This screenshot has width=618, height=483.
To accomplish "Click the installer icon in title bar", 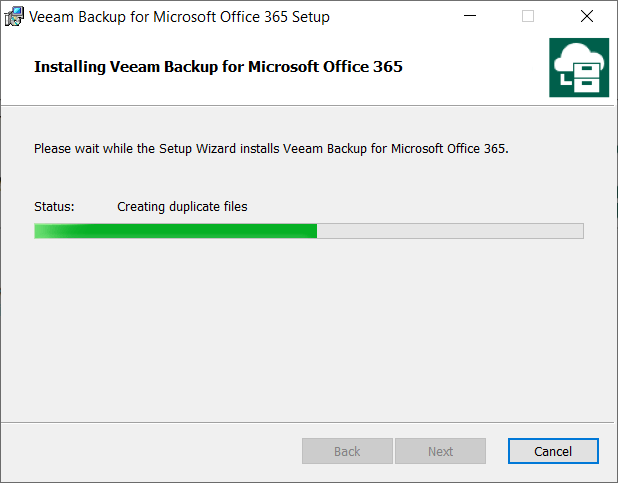I will [15, 17].
